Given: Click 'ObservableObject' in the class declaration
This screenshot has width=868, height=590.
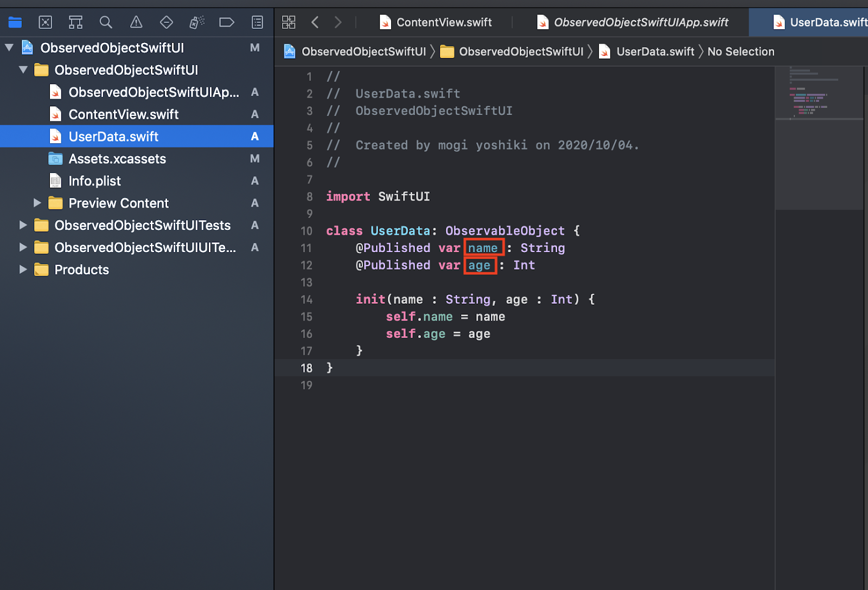Looking at the screenshot, I should [x=505, y=231].
